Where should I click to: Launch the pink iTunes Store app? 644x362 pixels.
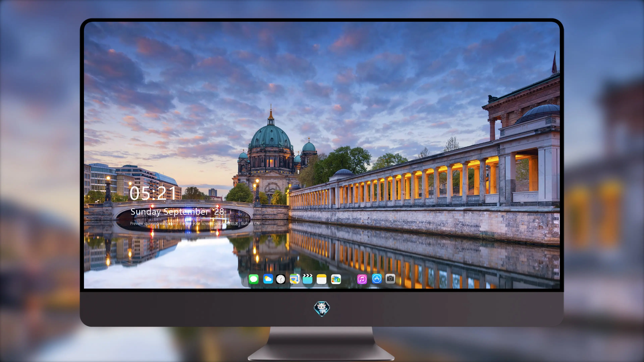[362, 279]
